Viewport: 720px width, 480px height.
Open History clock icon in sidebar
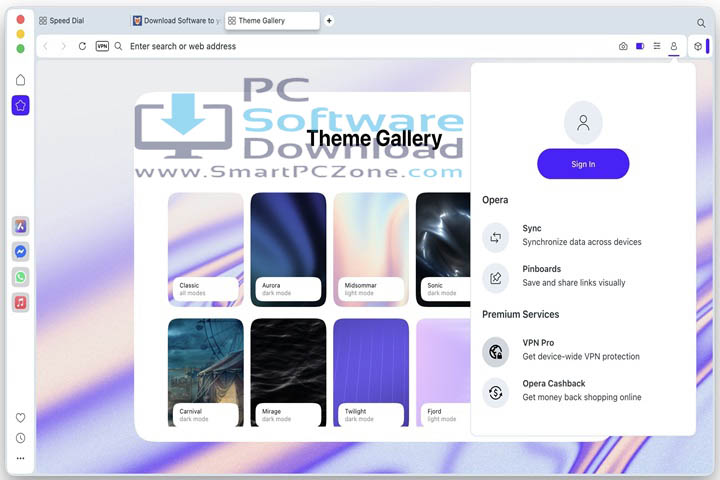(x=21, y=438)
